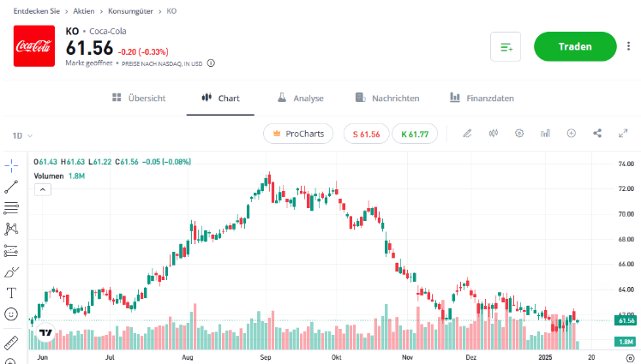Screen dimensions: 641x364
Task: Expand chart to fullscreen
Action: pos(623,133)
